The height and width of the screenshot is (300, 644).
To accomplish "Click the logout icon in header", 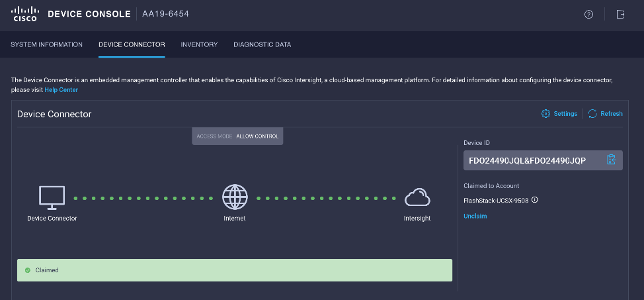I will coord(621,15).
